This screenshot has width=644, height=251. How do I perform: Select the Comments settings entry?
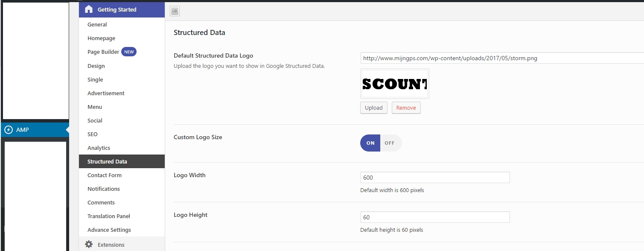(101, 202)
